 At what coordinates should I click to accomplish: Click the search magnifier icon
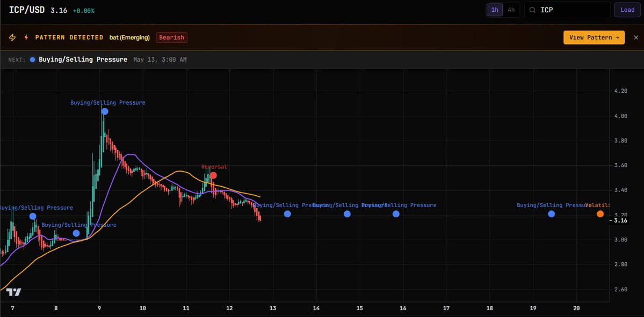click(x=533, y=10)
